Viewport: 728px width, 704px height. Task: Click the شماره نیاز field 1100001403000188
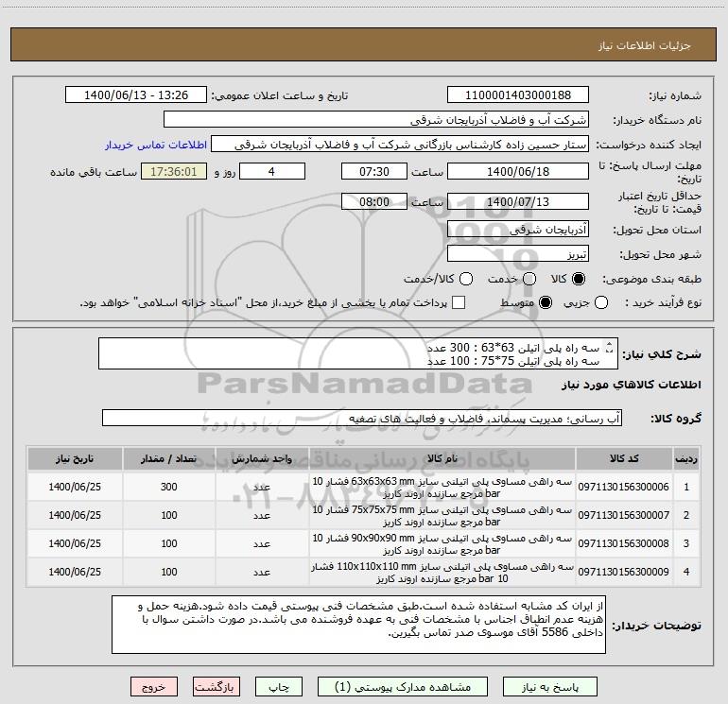518,95
